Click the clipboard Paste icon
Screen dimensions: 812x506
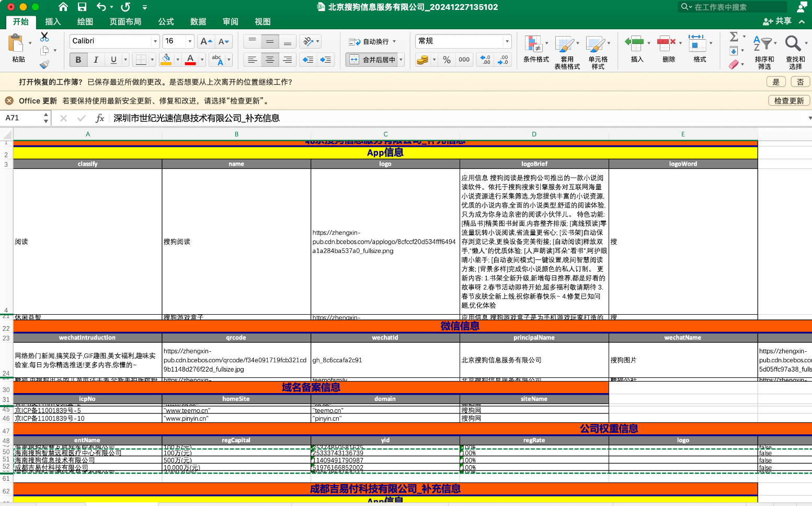[16, 43]
